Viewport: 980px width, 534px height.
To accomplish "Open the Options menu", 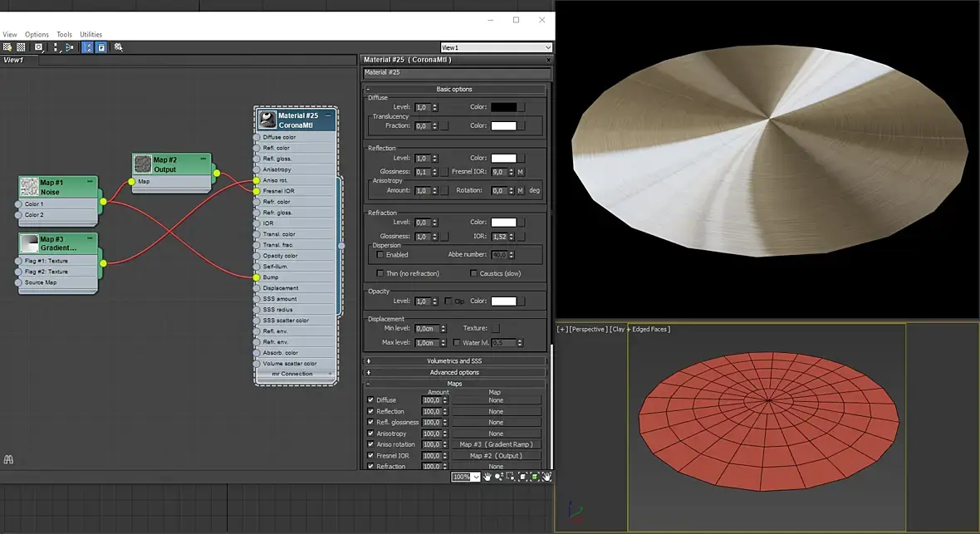I will tap(37, 35).
